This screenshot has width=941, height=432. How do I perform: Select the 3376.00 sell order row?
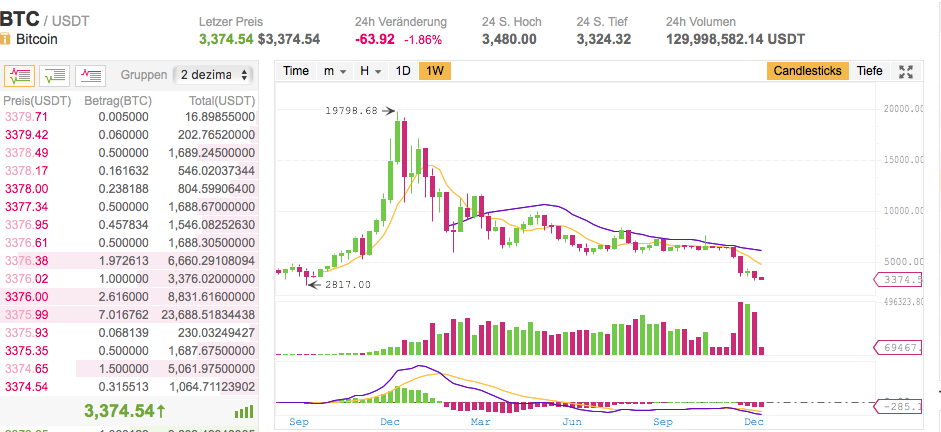click(x=128, y=296)
